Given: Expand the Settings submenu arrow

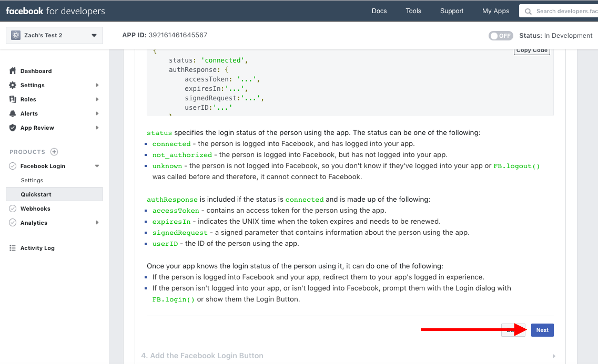Looking at the screenshot, I should (97, 85).
